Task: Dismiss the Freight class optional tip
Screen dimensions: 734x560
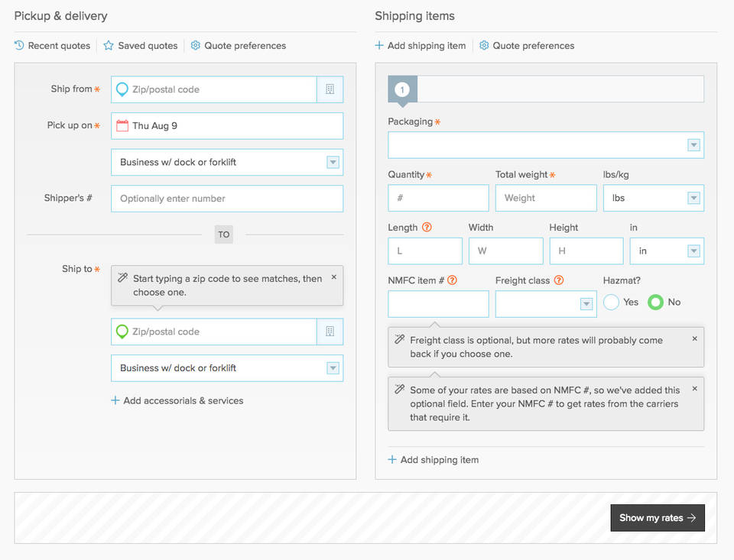Action: click(x=694, y=338)
